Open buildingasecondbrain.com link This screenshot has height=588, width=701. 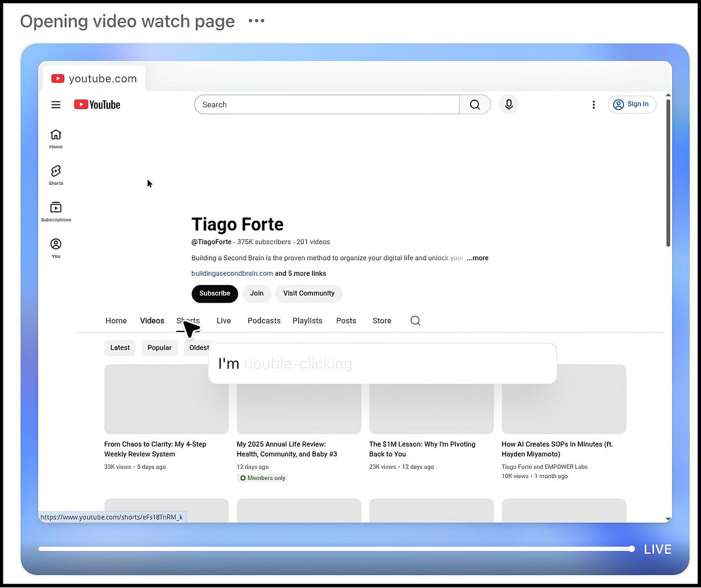point(232,273)
